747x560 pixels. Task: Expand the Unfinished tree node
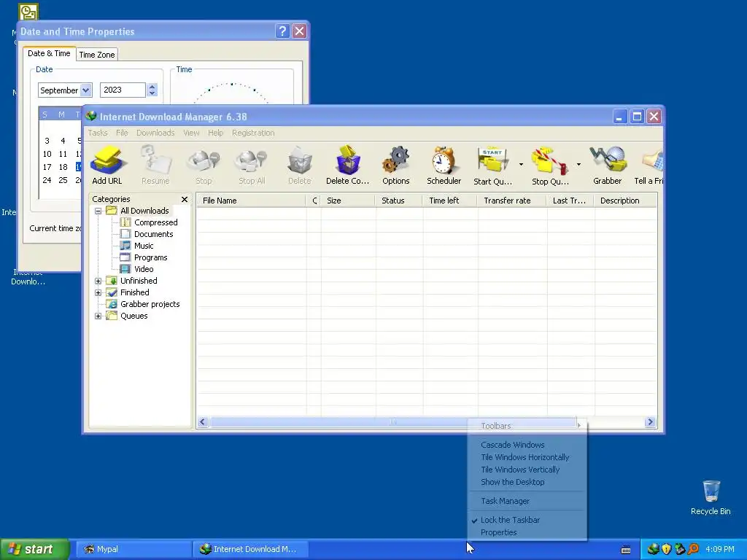(x=98, y=281)
